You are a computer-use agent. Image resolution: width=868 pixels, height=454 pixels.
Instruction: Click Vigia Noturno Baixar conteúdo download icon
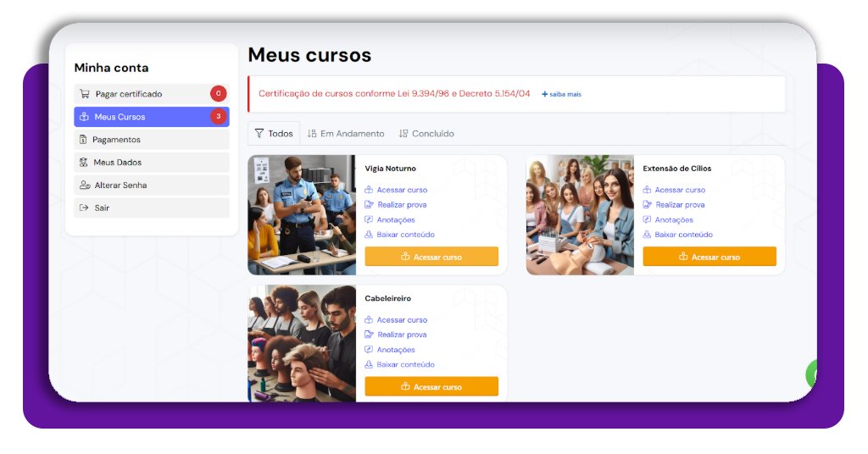pyautogui.click(x=369, y=235)
